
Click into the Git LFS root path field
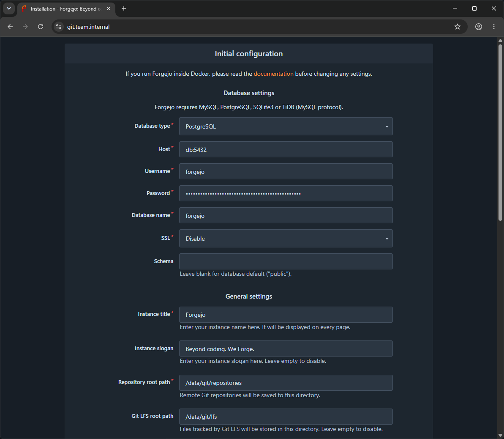click(286, 417)
